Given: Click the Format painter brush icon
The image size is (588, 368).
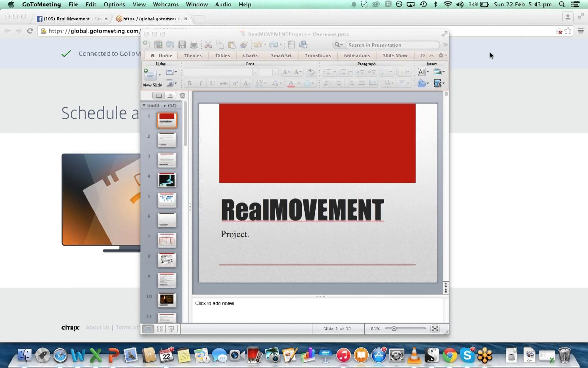Looking at the screenshot, I should coord(244,45).
